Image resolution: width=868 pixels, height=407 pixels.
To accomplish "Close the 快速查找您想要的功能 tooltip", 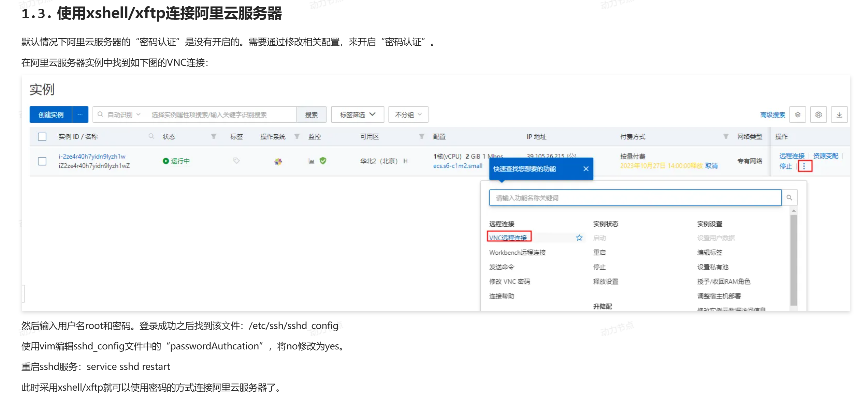I will click(x=586, y=169).
